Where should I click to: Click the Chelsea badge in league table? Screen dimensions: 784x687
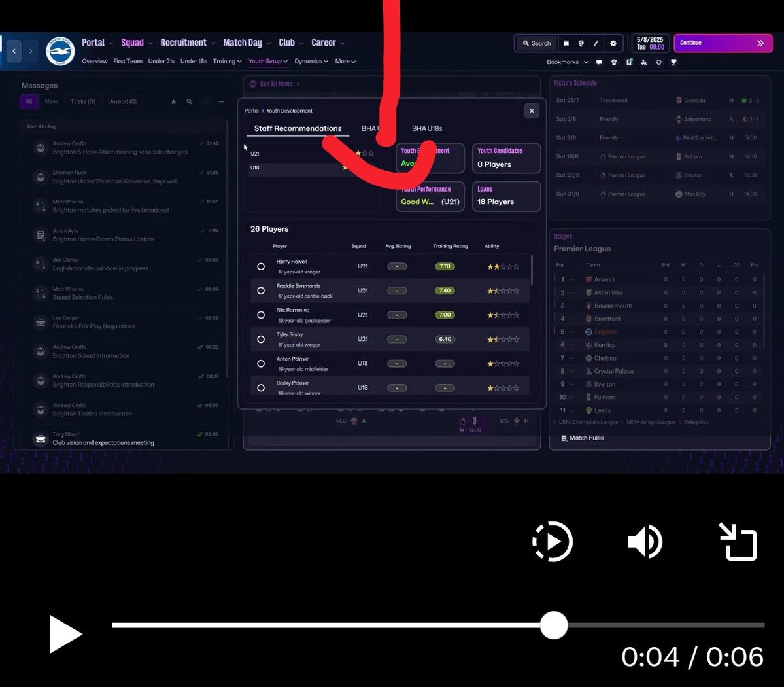[588, 359]
